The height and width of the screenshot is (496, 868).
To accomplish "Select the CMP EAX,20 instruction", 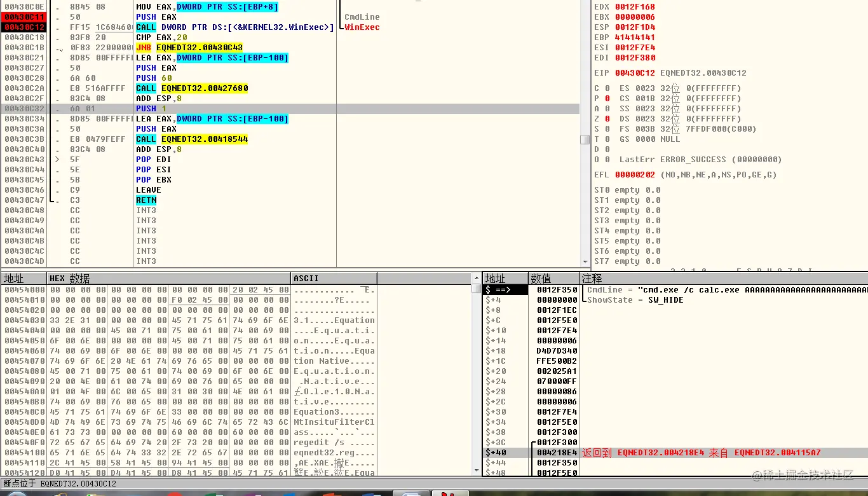I will (162, 38).
